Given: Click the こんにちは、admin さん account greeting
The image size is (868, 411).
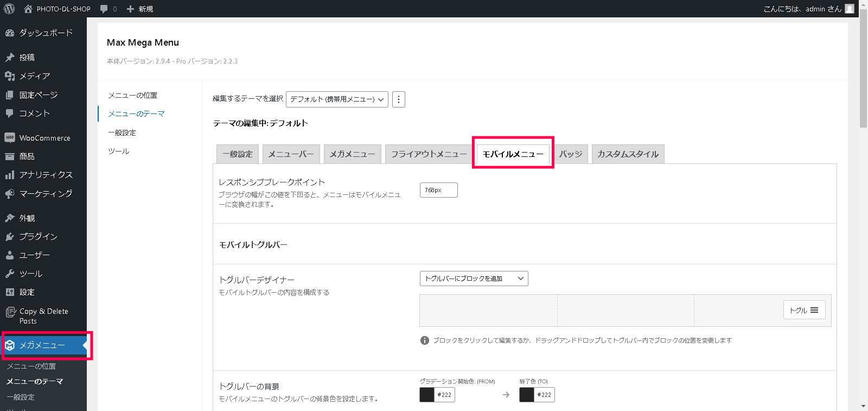Looking at the screenshot, I should coord(802,9).
